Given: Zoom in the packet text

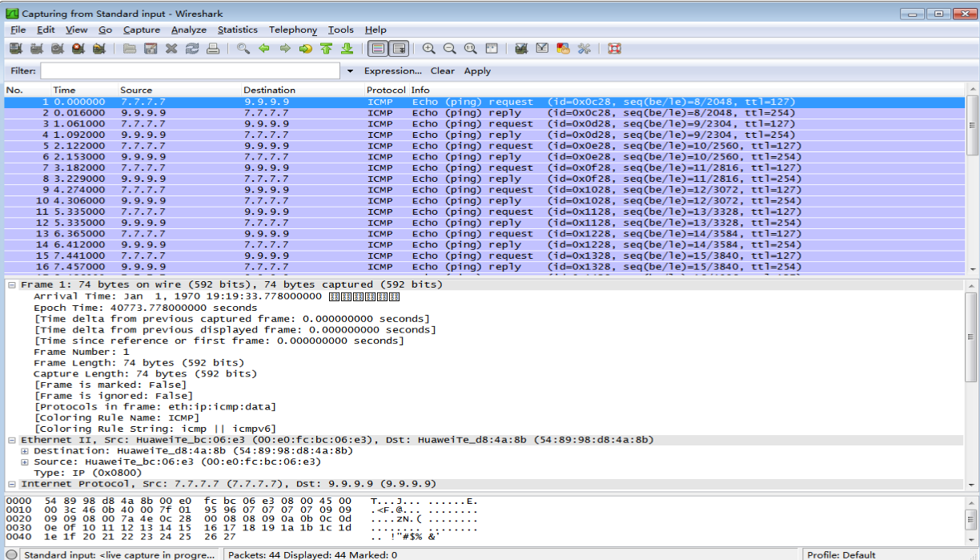Looking at the screenshot, I should tap(429, 49).
